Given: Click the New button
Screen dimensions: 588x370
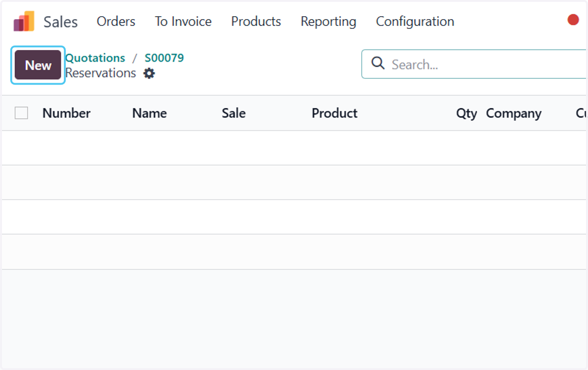Looking at the screenshot, I should [38, 65].
